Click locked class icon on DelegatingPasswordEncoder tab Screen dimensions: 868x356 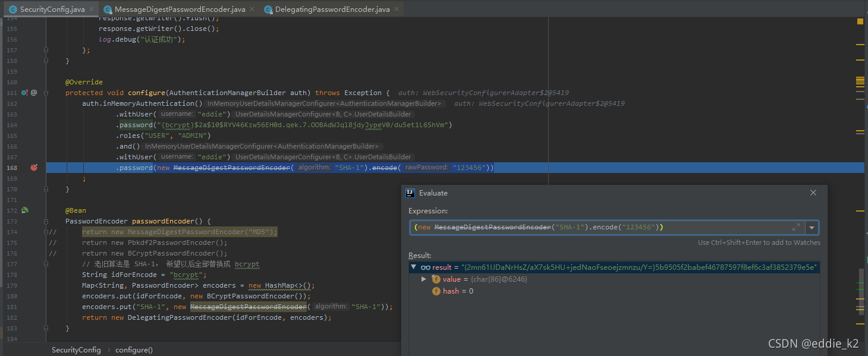tap(269, 10)
